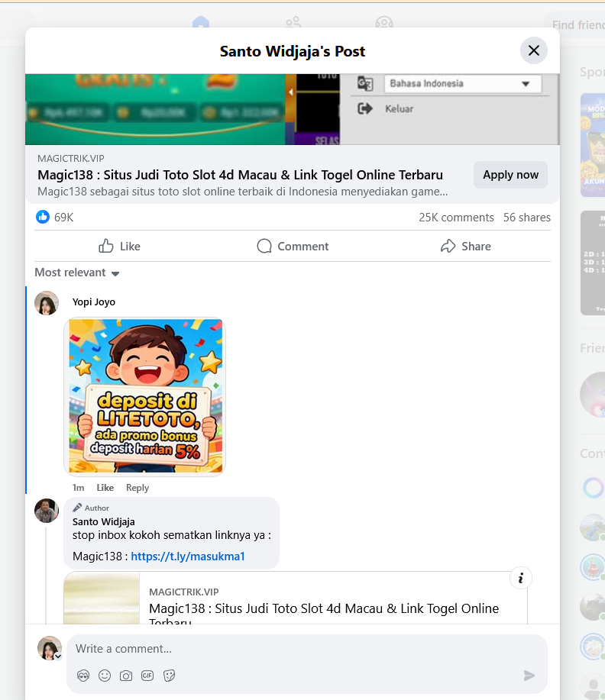This screenshot has height=700, width=605.
Task: Open MAGICTRIK.VIP link preview in reply
Action: (296, 598)
